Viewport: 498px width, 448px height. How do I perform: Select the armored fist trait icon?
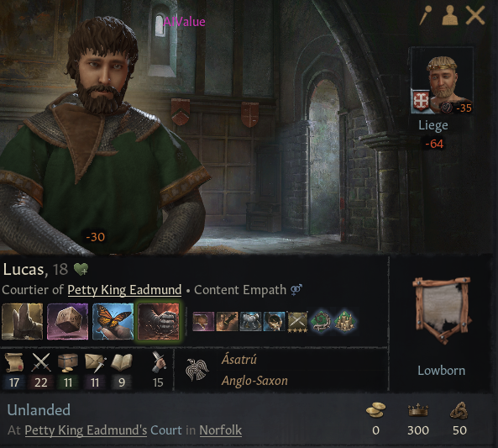click(x=159, y=321)
